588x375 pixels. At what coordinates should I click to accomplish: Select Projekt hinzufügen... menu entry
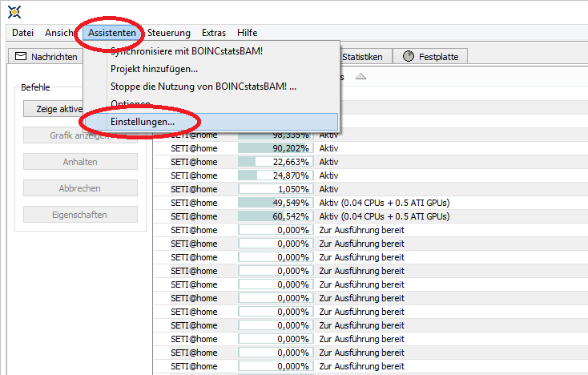[211, 69]
